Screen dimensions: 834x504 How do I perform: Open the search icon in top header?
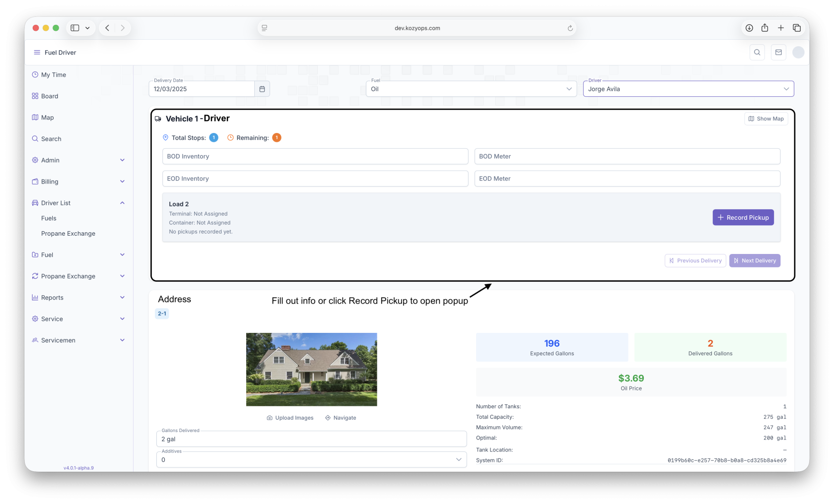coord(757,53)
